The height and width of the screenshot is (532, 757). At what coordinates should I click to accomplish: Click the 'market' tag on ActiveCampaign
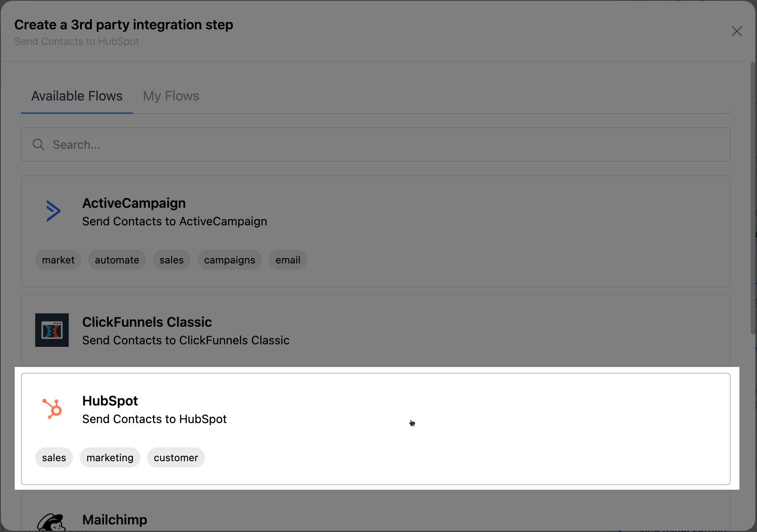pos(58,260)
